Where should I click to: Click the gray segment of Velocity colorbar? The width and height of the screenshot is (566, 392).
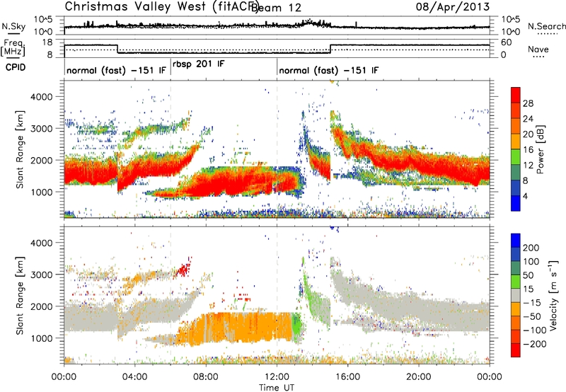tap(516, 296)
